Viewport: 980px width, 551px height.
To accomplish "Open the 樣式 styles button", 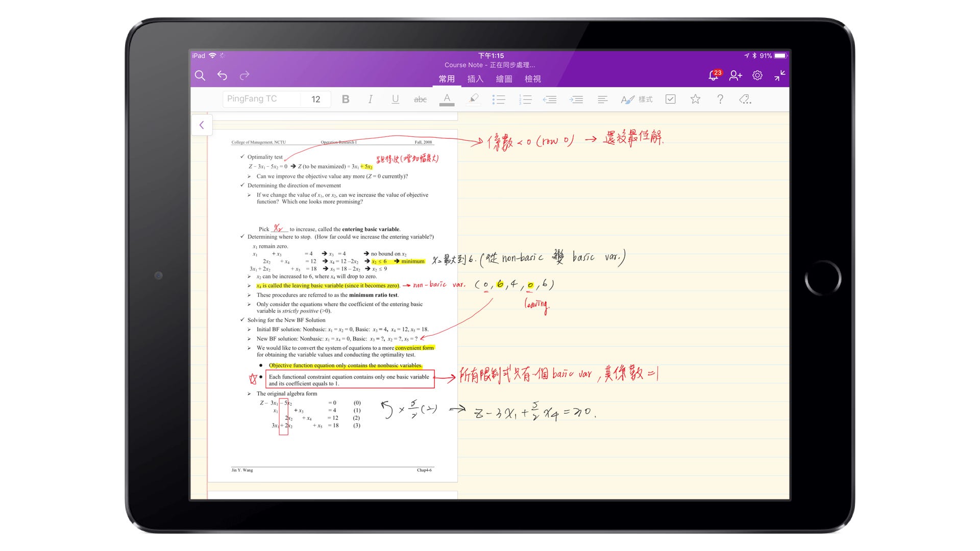I will click(636, 99).
